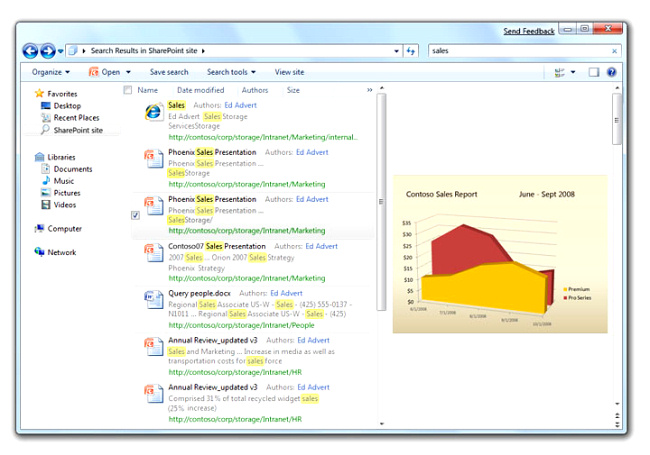Screen dimensions: 650x455
Task: Select Libraries in navigation pane
Action: (x=61, y=157)
